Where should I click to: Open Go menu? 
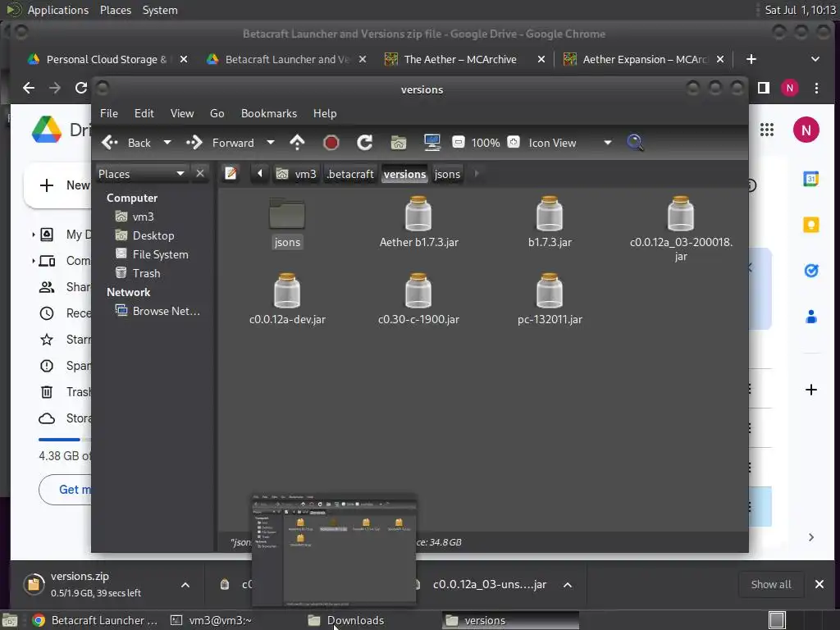click(217, 113)
